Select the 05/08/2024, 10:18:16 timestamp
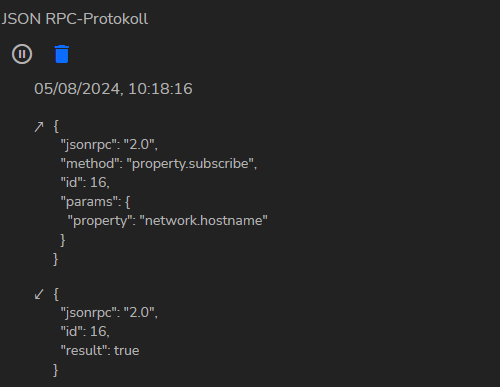 pyautogui.click(x=113, y=89)
